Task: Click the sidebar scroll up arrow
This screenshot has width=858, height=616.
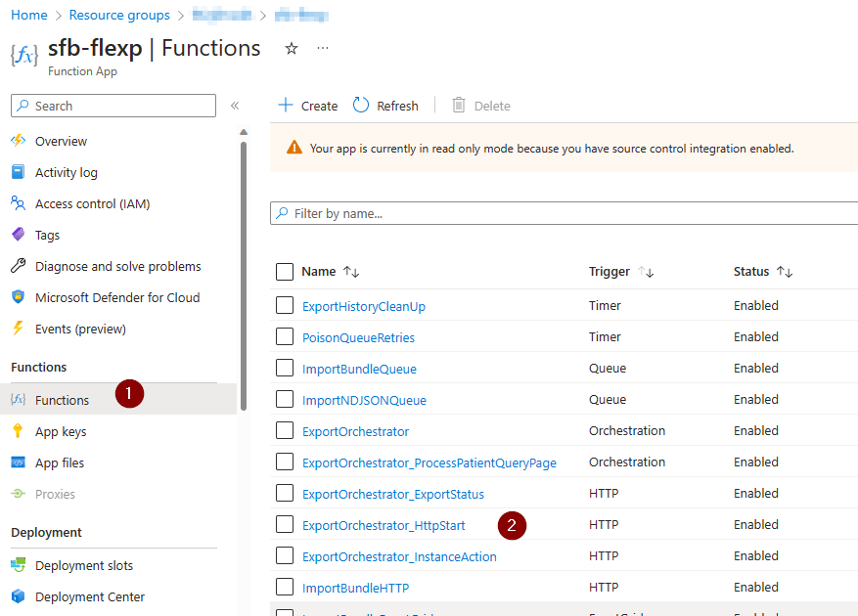Action: pyautogui.click(x=244, y=132)
